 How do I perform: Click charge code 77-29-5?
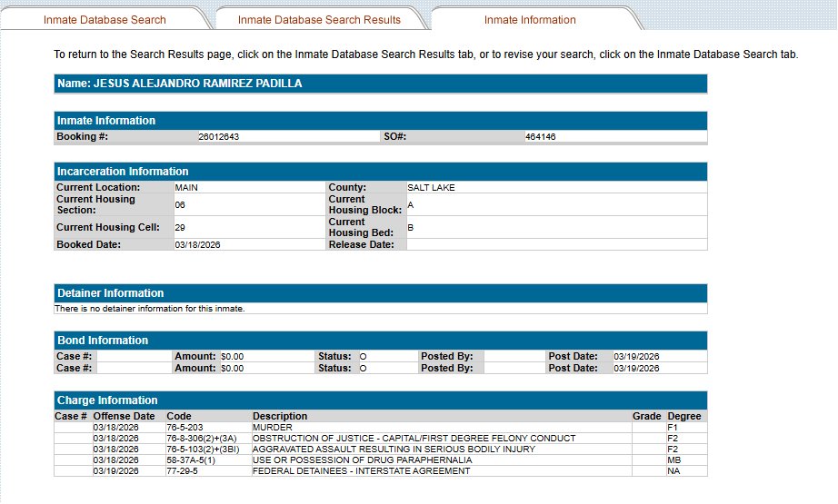[182, 471]
